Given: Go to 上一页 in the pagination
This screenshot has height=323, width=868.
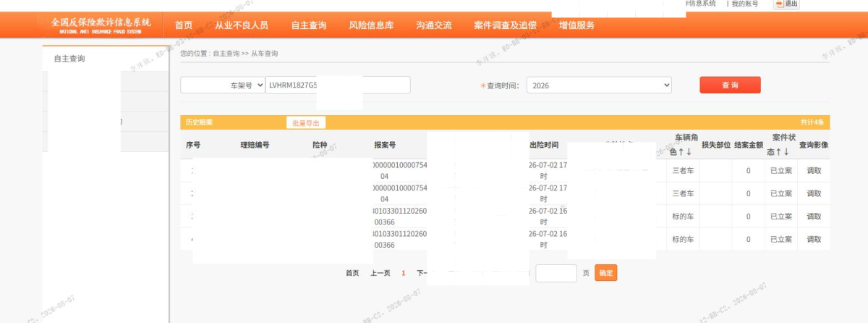Looking at the screenshot, I should [x=380, y=273].
